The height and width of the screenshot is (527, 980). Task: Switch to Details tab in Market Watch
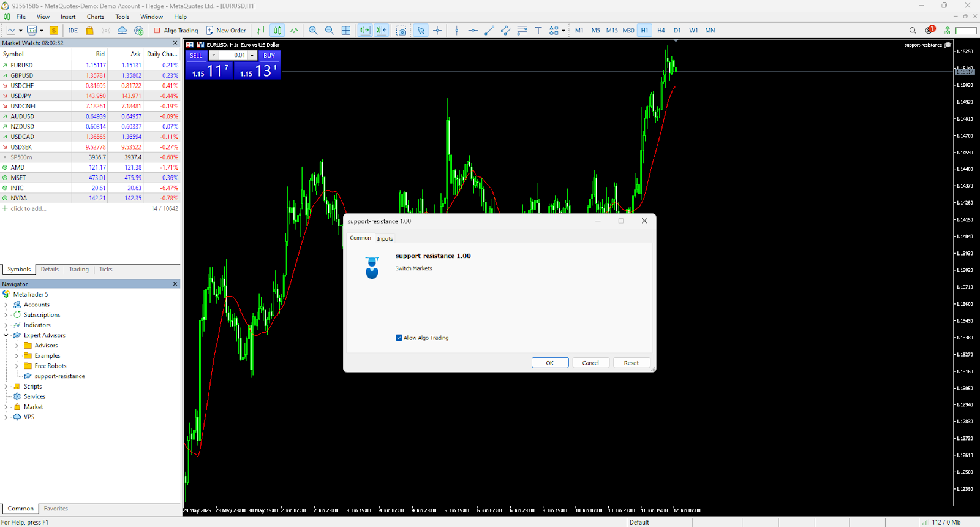50,270
